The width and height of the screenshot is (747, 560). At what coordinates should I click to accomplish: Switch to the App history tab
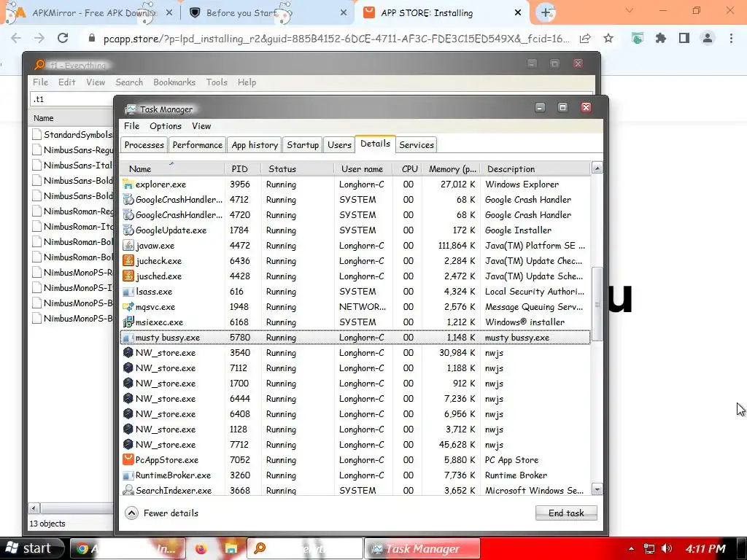click(x=255, y=145)
